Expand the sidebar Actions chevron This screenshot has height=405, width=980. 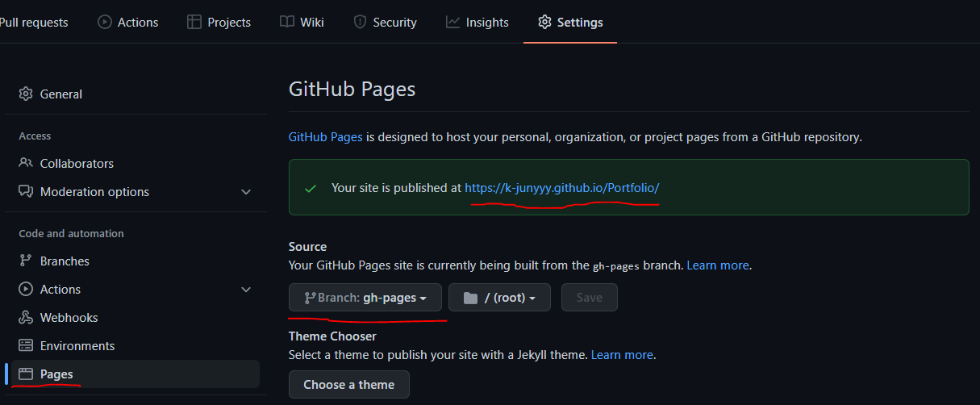coord(246,289)
